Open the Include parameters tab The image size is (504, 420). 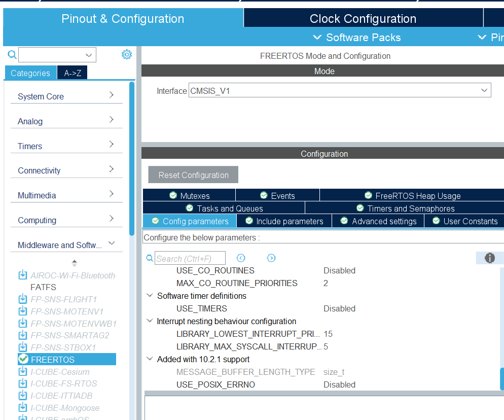point(284,221)
